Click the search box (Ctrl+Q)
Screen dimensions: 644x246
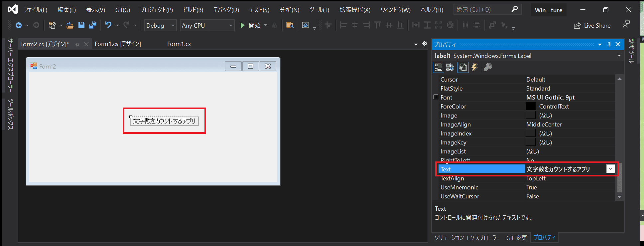click(487, 9)
